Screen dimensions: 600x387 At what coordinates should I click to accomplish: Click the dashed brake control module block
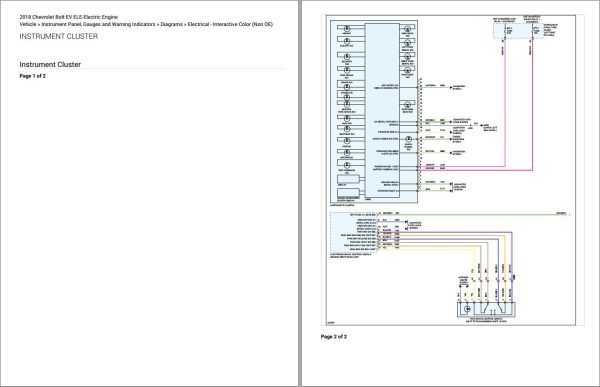click(x=354, y=232)
